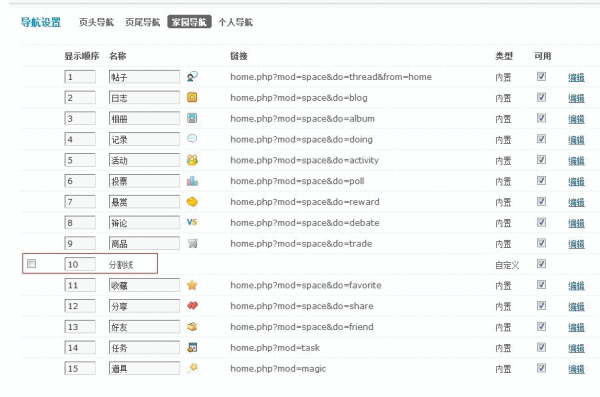Click the display order field showing 1
This screenshot has height=397, width=600.
tap(80, 77)
